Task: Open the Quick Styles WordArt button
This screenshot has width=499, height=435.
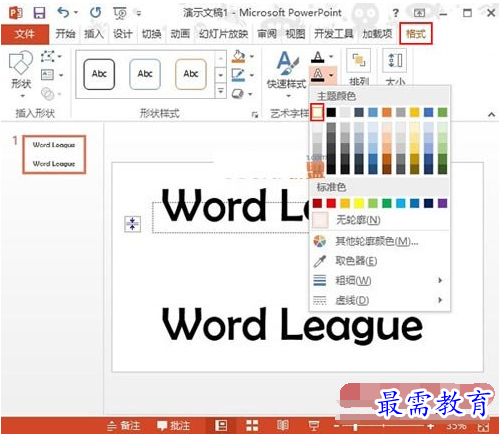Action: point(287,74)
